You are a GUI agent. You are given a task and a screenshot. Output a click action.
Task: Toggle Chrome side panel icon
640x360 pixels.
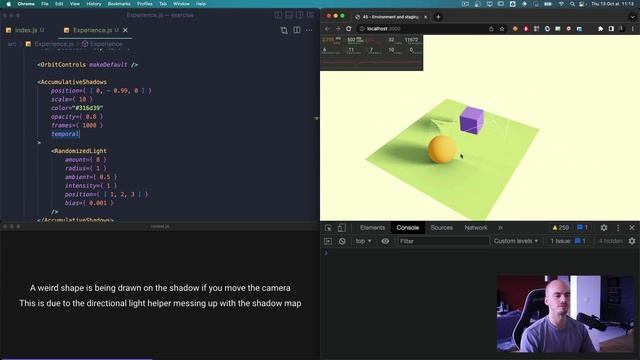point(611,29)
